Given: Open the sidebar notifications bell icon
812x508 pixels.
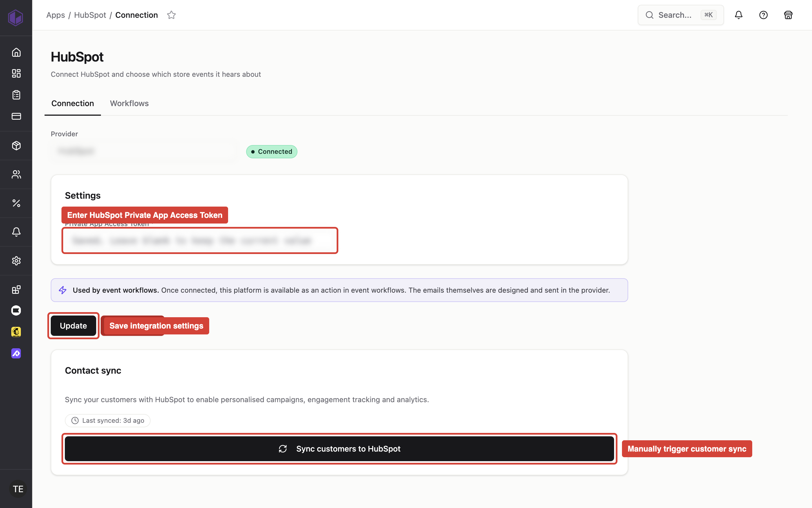Looking at the screenshot, I should (16, 232).
